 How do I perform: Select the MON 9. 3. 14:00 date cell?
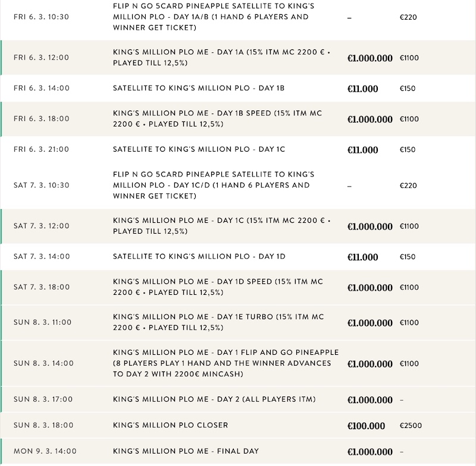pos(45,451)
